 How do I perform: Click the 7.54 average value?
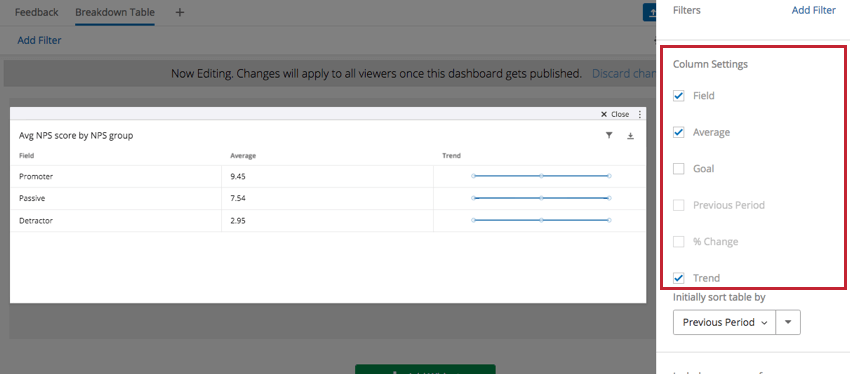tap(238, 198)
